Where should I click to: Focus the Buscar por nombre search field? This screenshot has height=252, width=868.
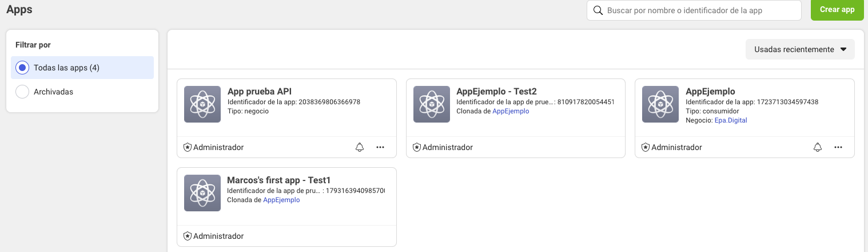point(694,10)
